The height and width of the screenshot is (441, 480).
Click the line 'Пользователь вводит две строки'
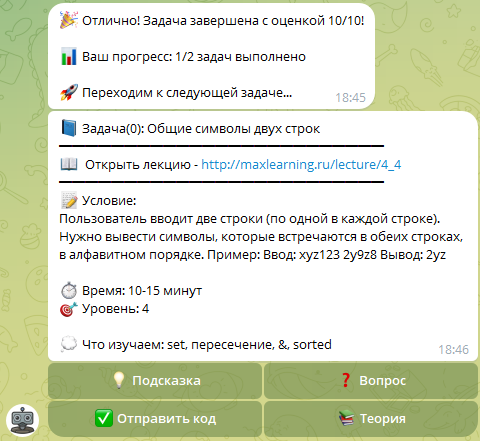(x=250, y=219)
